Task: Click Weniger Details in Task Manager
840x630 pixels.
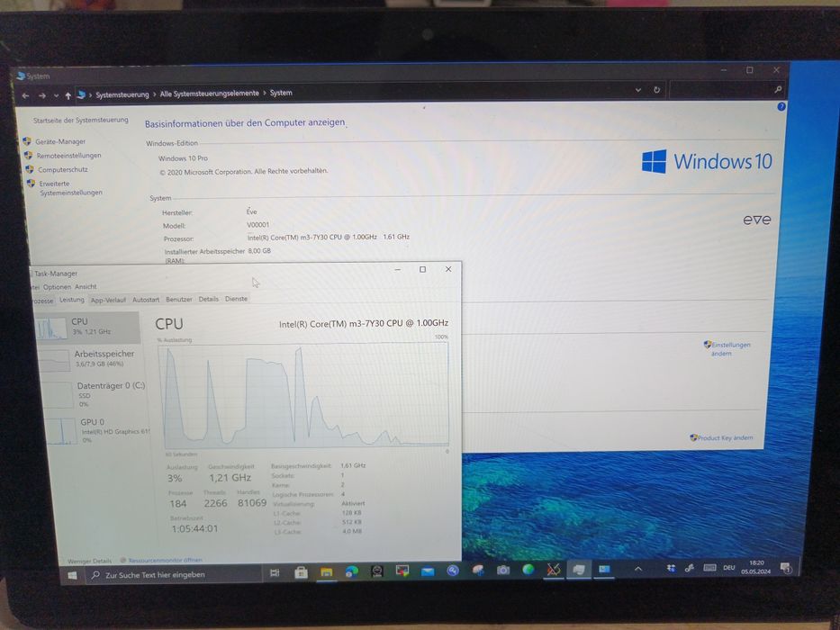Action: tap(89, 561)
